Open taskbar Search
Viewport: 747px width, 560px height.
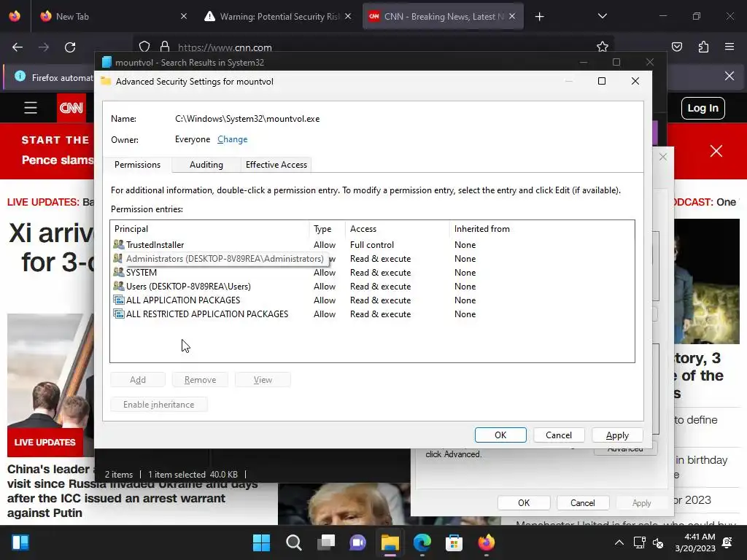pos(293,542)
